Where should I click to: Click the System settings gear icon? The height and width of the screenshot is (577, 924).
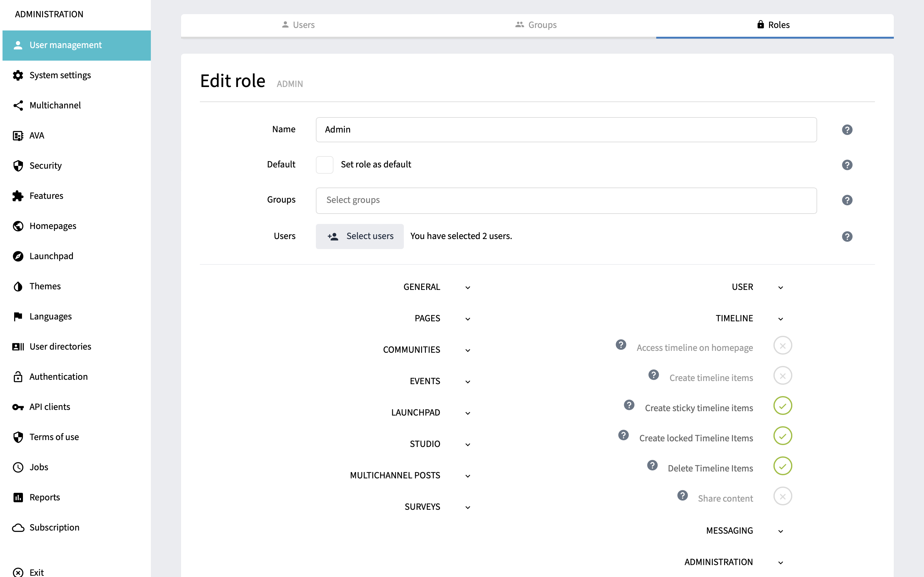coord(18,75)
